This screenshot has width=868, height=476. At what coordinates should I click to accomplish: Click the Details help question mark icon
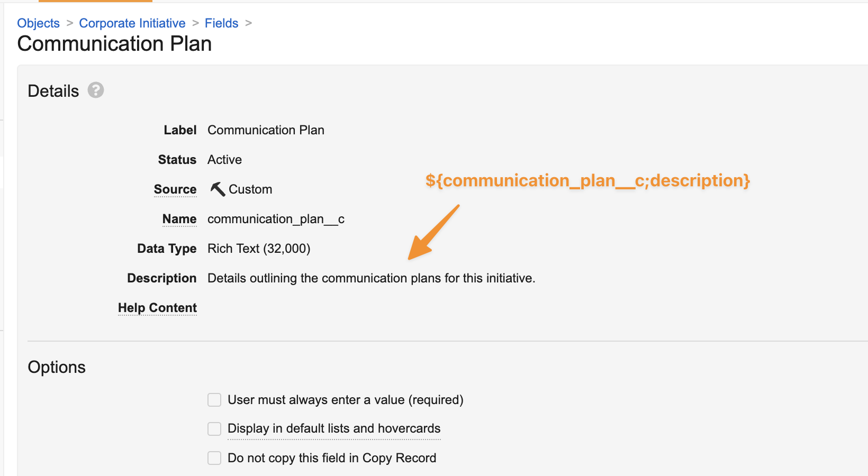coord(96,90)
